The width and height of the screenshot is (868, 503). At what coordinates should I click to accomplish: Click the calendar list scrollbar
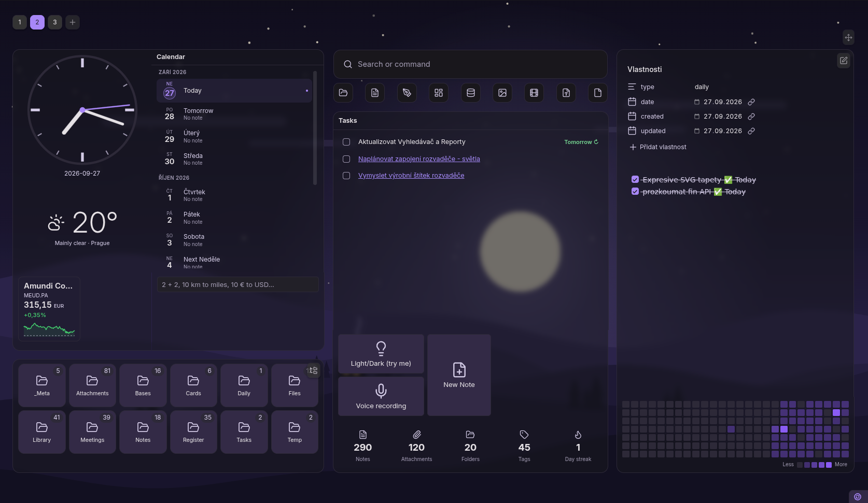(315, 128)
